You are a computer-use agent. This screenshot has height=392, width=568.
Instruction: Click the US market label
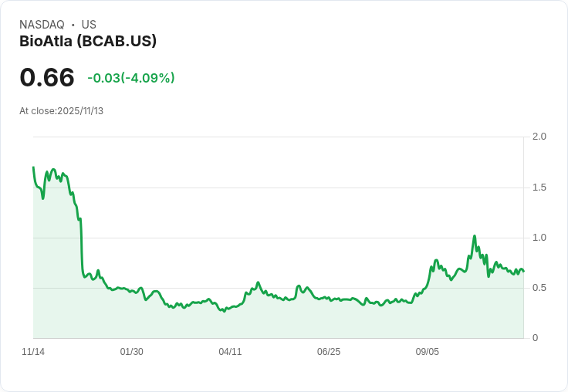89,25
